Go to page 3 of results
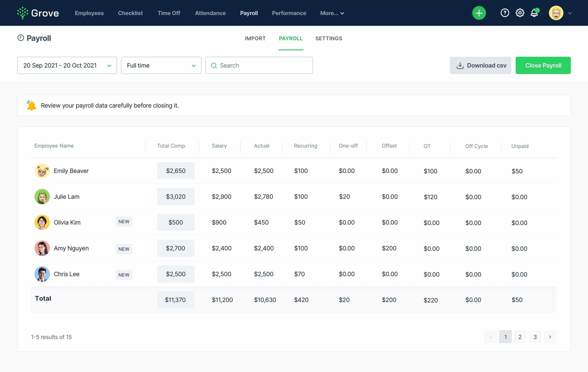The height and width of the screenshot is (372, 588). point(535,337)
